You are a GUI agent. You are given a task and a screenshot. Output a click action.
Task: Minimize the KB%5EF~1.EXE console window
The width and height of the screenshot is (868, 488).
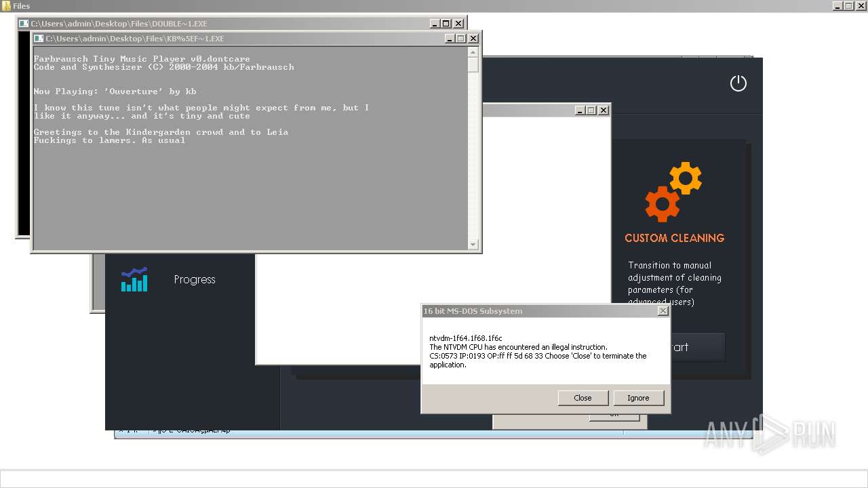click(x=450, y=39)
